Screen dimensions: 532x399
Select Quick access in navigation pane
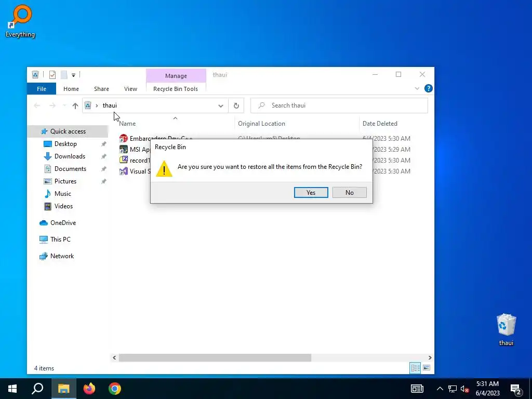click(x=68, y=131)
